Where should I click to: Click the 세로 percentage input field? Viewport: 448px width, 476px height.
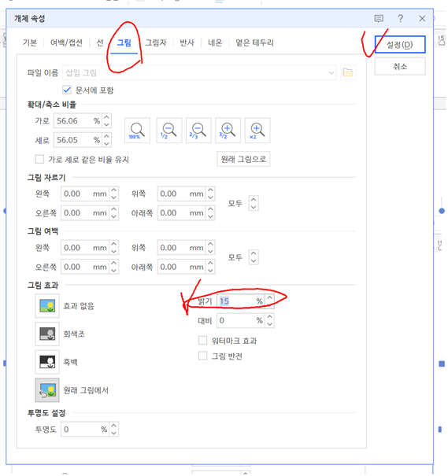[x=78, y=140]
